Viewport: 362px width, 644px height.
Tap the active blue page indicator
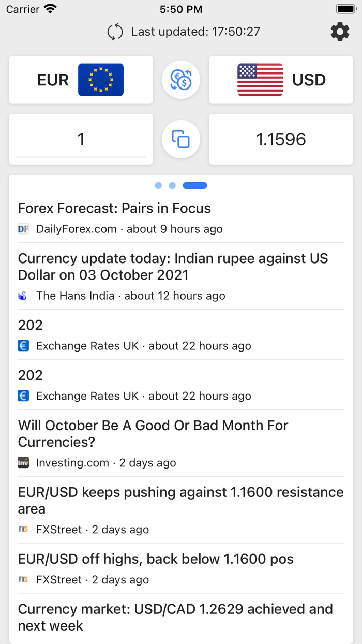point(195,185)
